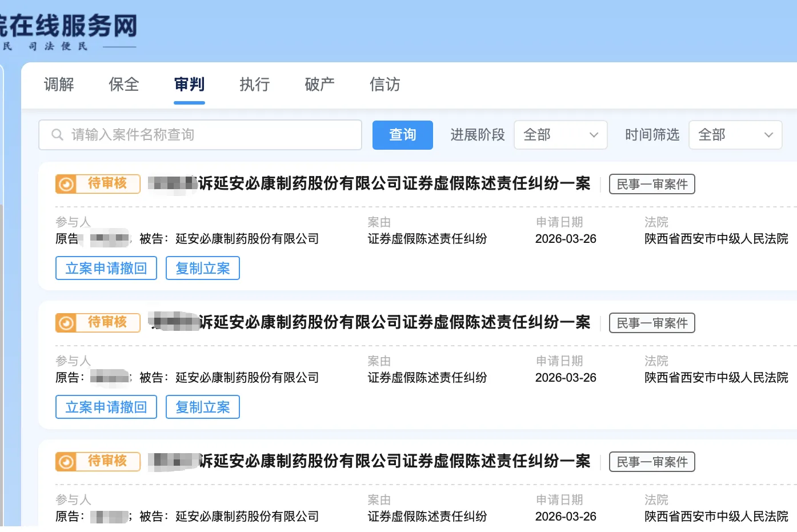Click the orange status icon on first case
The width and height of the screenshot is (797, 532).
[x=66, y=183]
